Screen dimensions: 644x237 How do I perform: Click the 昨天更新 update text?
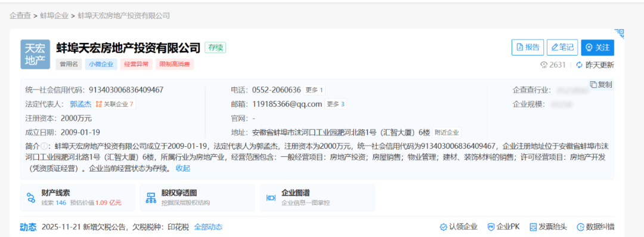click(x=600, y=64)
